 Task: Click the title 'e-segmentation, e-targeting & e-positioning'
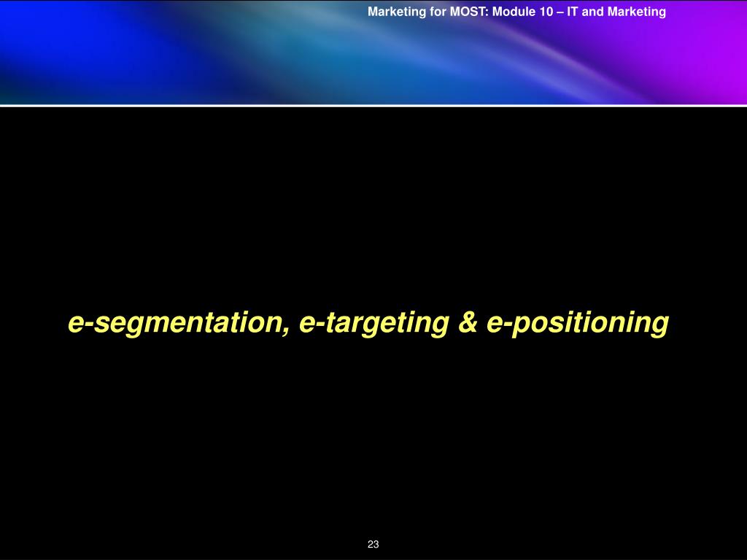pos(368,323)
